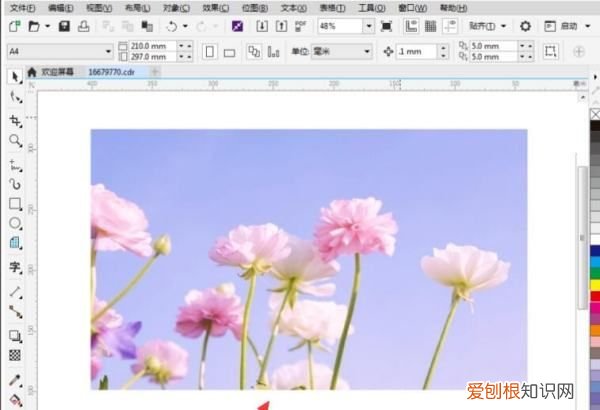The height and width of the screenshot is (410, 600).
Task: Create a new document
Action: (x=15, y=26)
